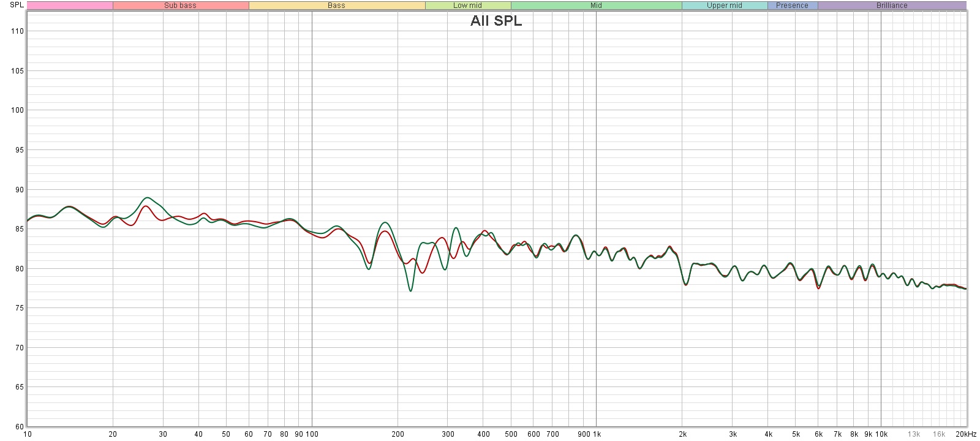Screen dimensions: 980x441
Task: Click the Brilliance frequency band label
Action: click(x=892, y=6)
